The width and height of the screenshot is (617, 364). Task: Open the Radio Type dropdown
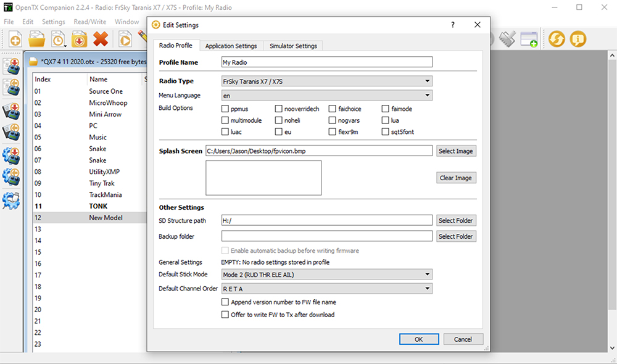tap(326, 81)
